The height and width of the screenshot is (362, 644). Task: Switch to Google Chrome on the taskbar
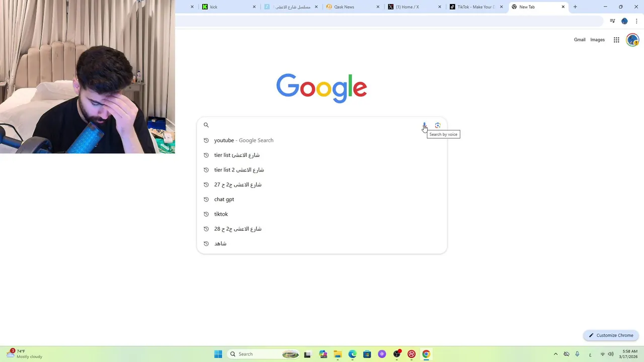click(x=426, y=354)
